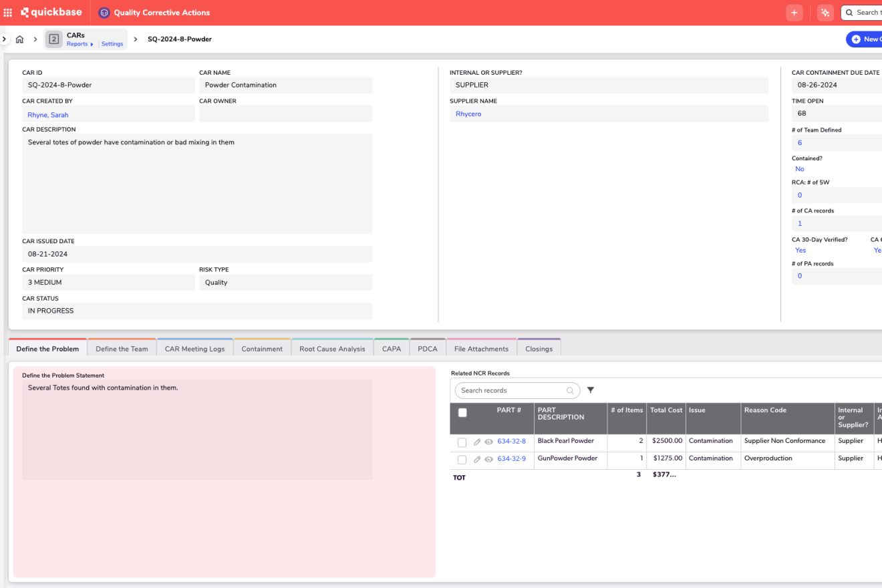Open the Quickbase app grid launcher

8,13
